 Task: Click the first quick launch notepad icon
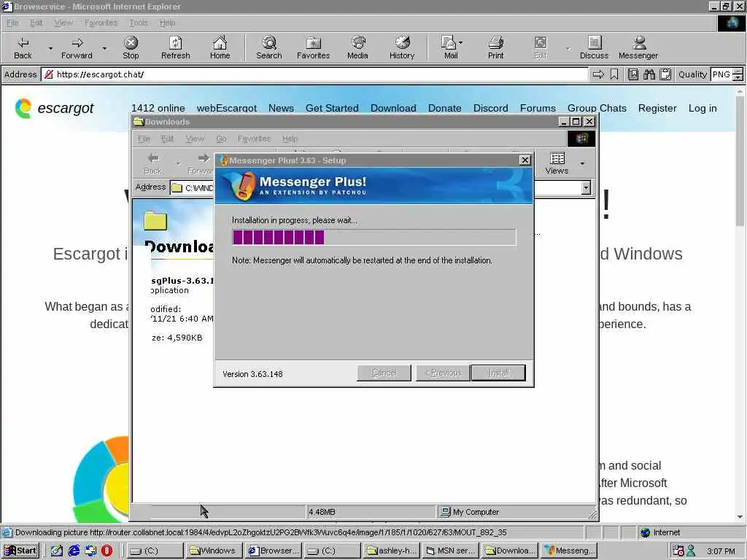pos(57,551)
